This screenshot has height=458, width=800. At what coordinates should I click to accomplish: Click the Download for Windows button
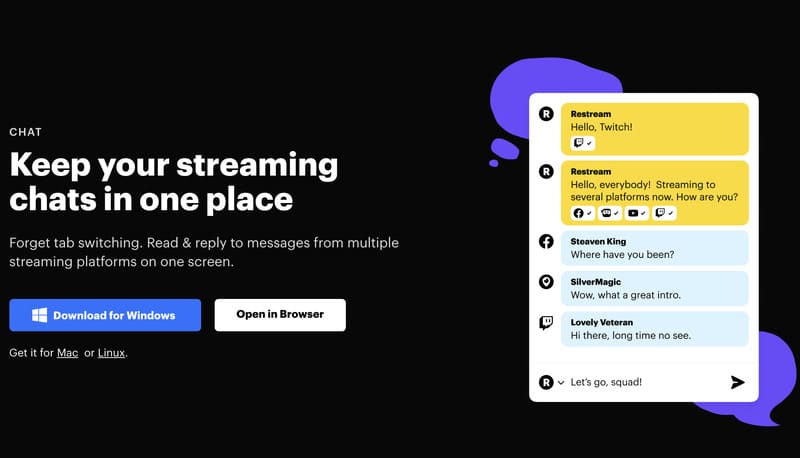(105, 315)
